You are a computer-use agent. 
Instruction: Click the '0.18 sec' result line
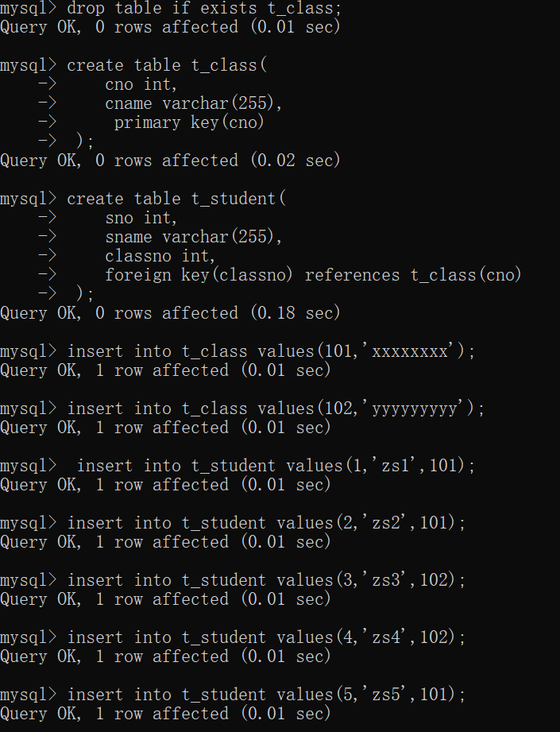(x=170, y=313)
